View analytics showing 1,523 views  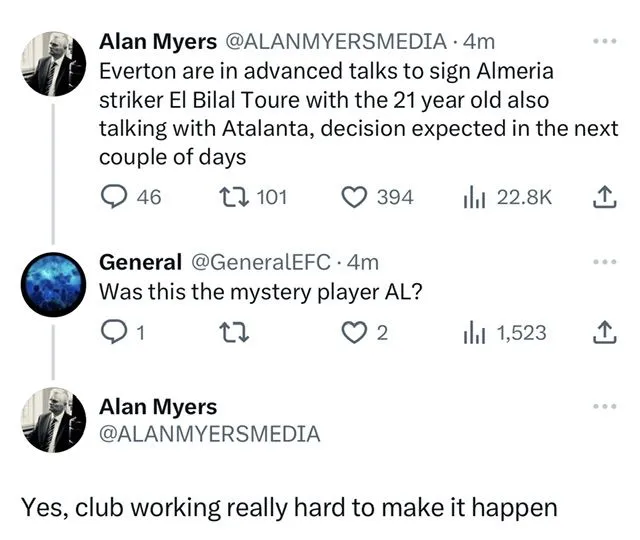point(471,332)
